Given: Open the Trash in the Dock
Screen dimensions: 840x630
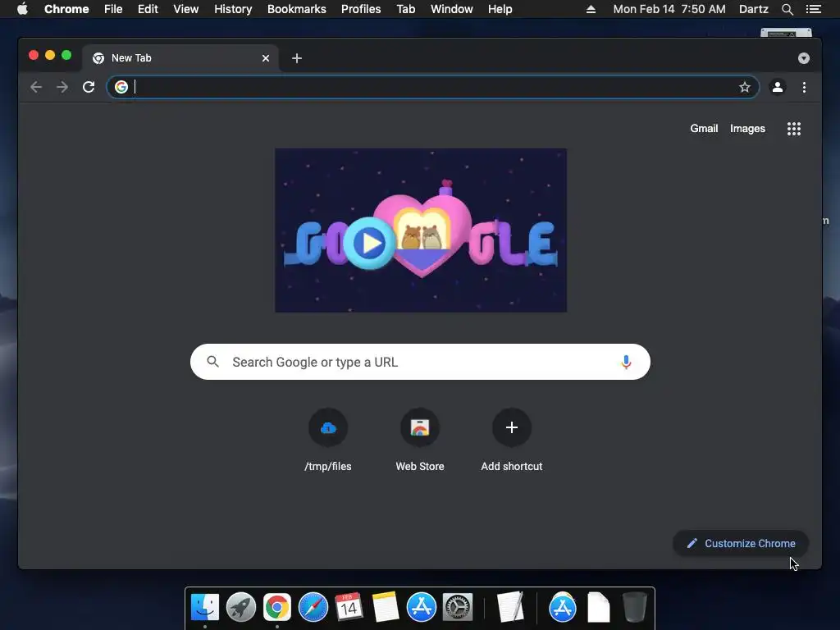Looking at the screenshot, I should point(635,607).
